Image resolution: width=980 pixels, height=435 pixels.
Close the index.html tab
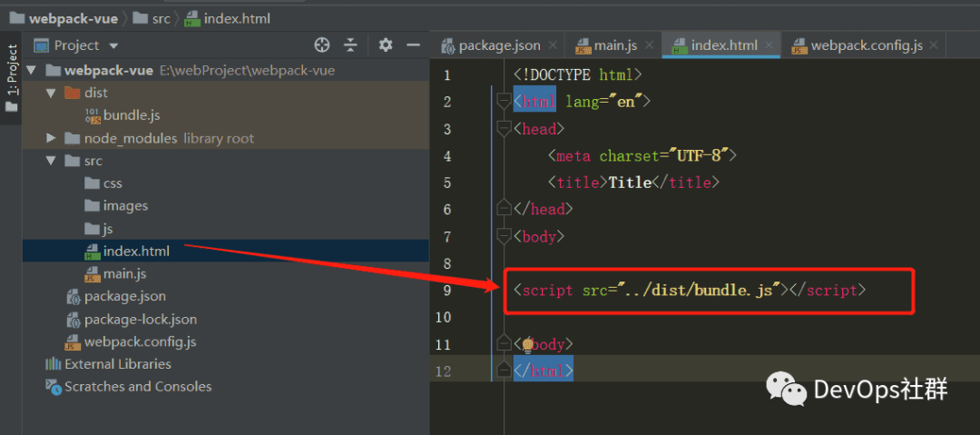pyautogui.click(x=769, y=45)
